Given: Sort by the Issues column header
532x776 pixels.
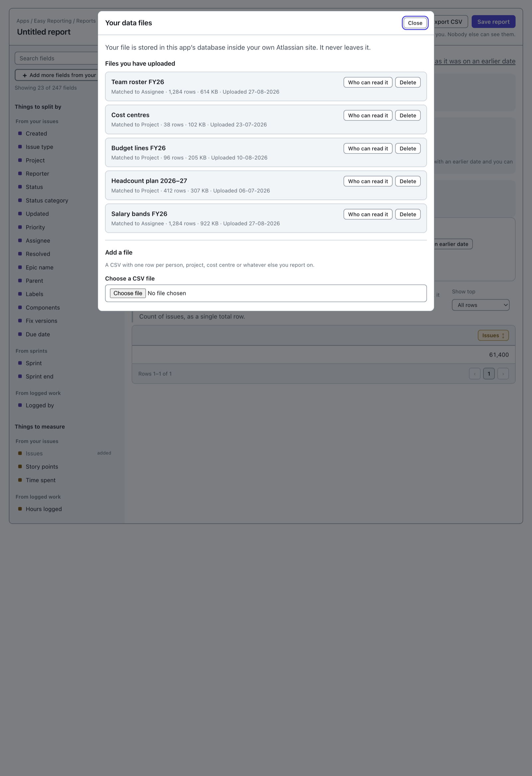Looking at the screenshot, I should click(x=493, y=335).
